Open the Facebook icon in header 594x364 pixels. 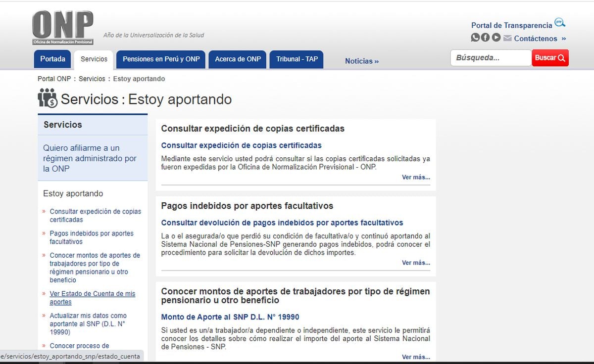486,38
